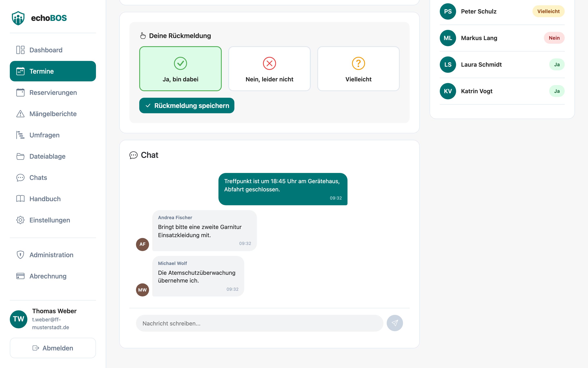Image resolution: width=588 pixels, height=368 pixels.
Task: Click the Administration shield icon
Action: click(x=20, y=255)
